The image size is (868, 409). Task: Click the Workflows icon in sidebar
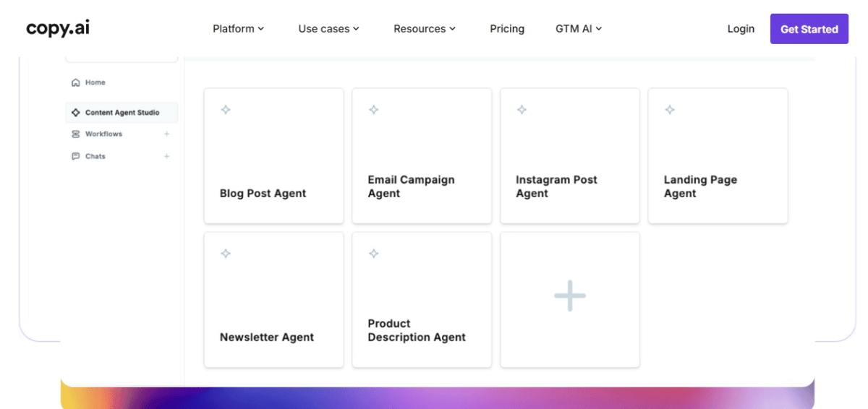76,134
